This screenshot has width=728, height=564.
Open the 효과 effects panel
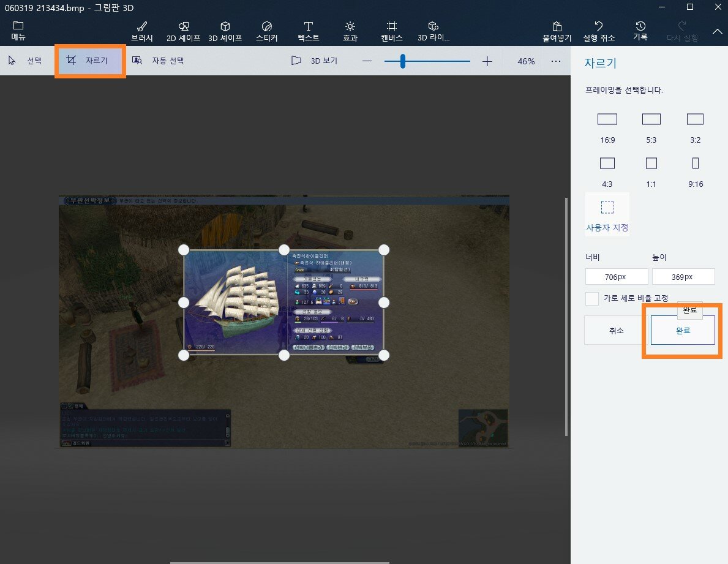350,31
